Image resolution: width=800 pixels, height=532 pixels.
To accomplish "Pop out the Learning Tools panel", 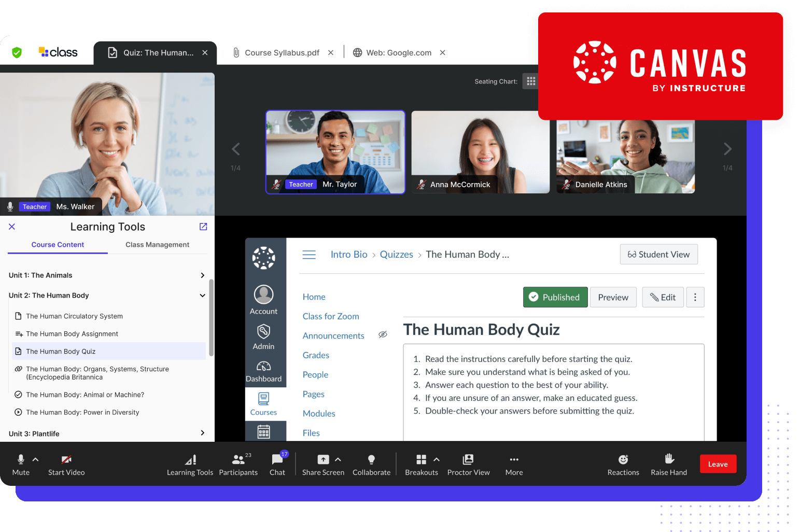I will (203, 227).
